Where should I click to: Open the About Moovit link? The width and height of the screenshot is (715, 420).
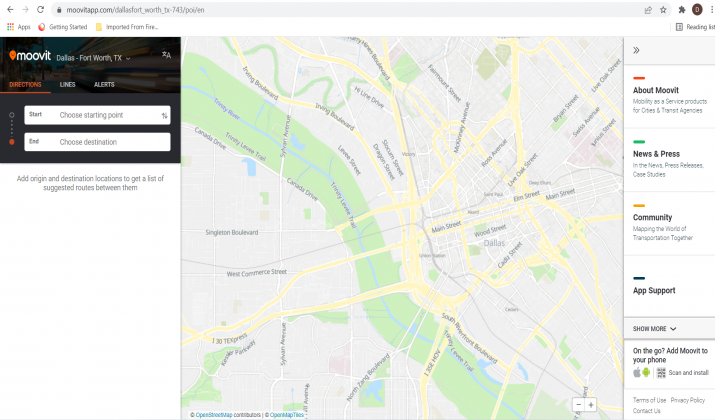click(656, 90)
